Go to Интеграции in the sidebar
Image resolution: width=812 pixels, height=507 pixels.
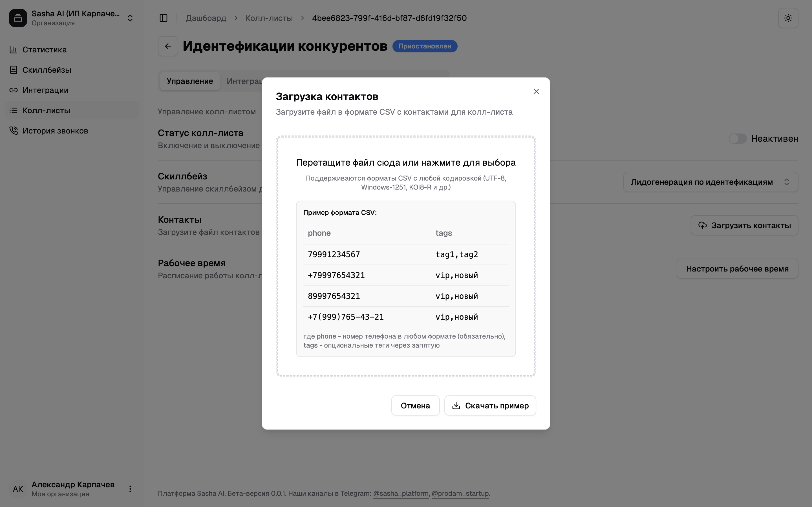point(45,90)
